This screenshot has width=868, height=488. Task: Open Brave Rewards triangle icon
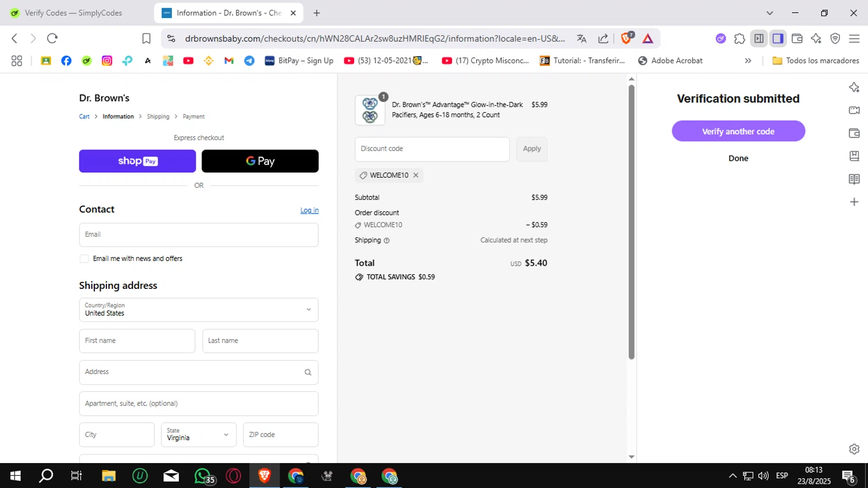point(648,38)
